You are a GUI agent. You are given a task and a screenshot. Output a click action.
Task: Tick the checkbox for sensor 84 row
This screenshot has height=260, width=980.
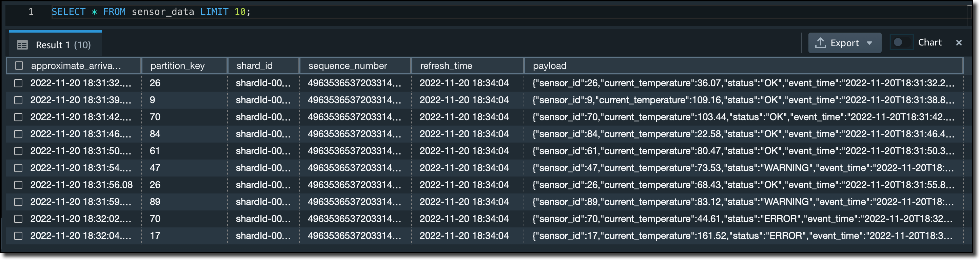click(18, 134)
